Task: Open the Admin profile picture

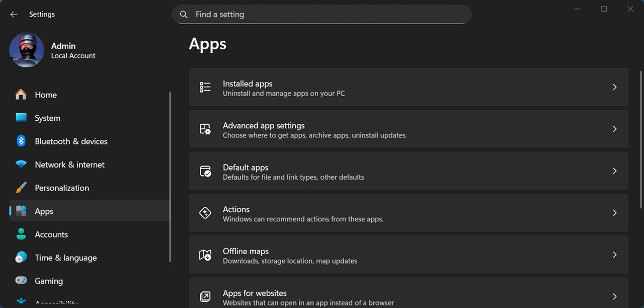Action: (27, 50)
